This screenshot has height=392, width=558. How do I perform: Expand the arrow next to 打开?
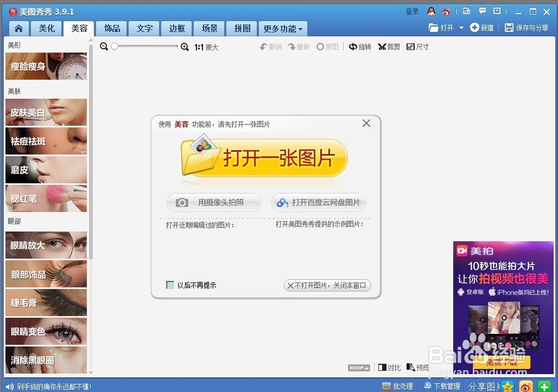[461, 28]
